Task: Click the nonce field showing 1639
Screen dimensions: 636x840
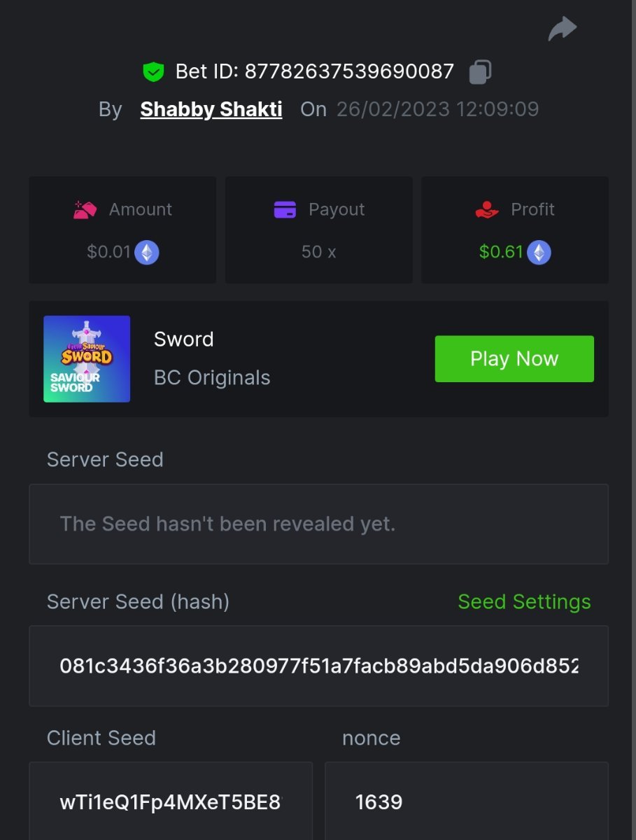Action: pos(466,801)
